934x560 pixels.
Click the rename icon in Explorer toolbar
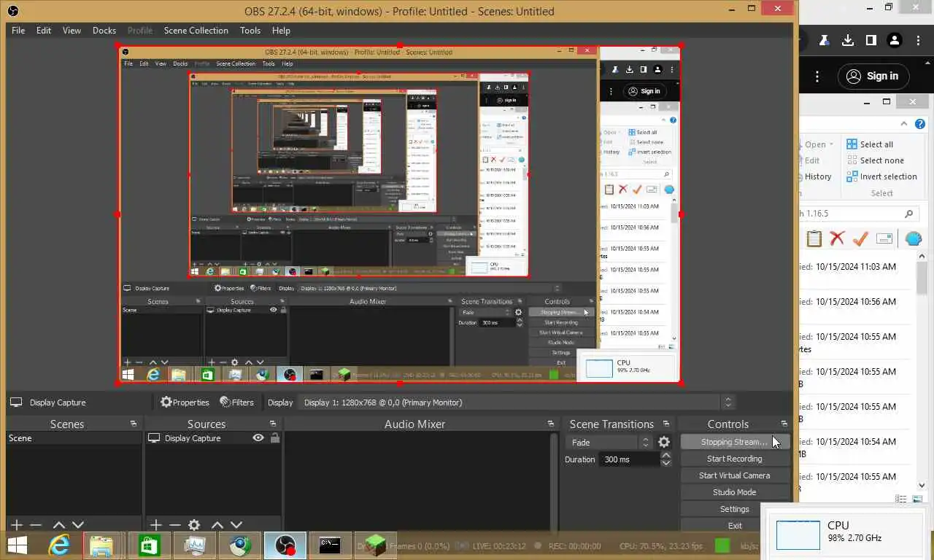click(884, 238)
